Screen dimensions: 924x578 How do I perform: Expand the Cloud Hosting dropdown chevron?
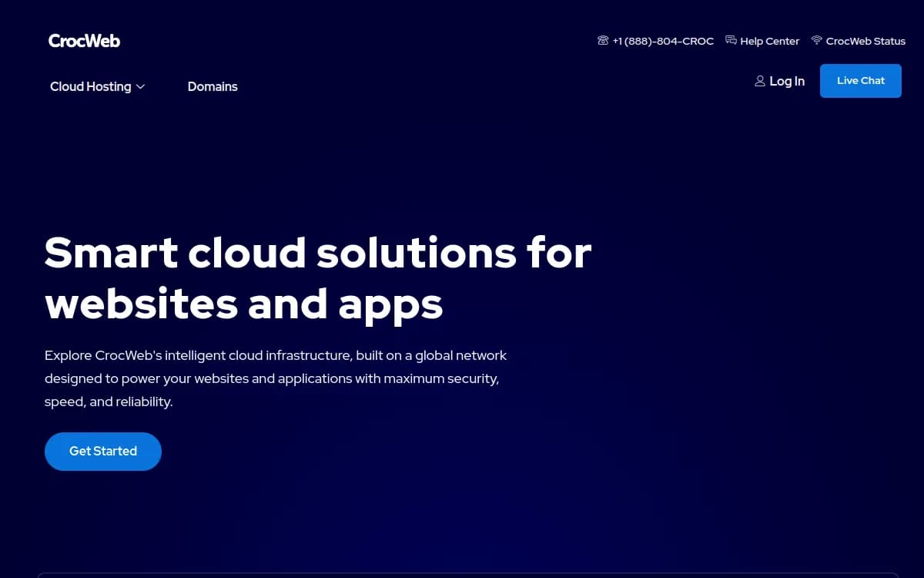(x=140, y=87)
